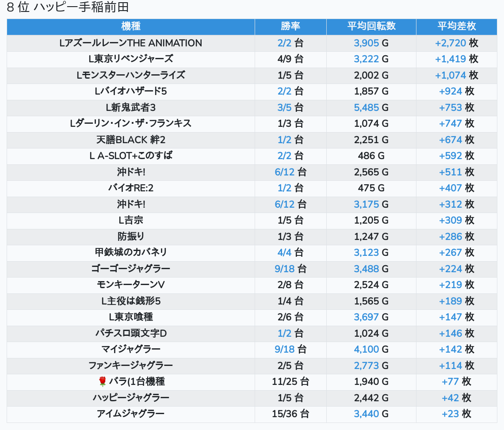The height and width of the screenshot is (430, 504).
Task: Sort by the 機種 column header
Action: pyautogui.click(x=131, y=27)
